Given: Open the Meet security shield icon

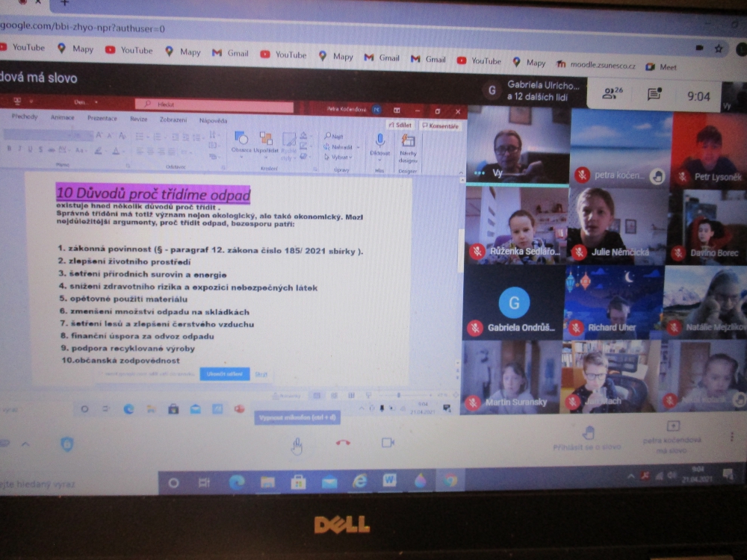Looking at the screenshot, I should 66,444.
